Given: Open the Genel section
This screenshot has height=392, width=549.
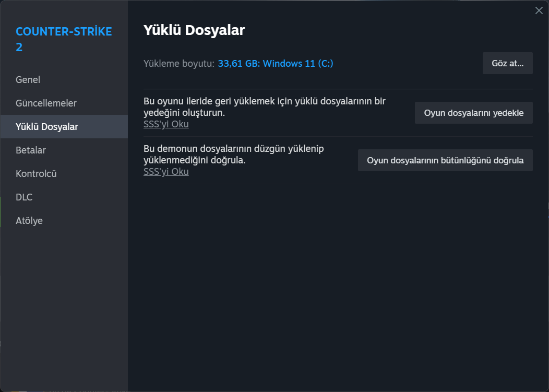Looking at the screenshot, I should pos(64,79).
